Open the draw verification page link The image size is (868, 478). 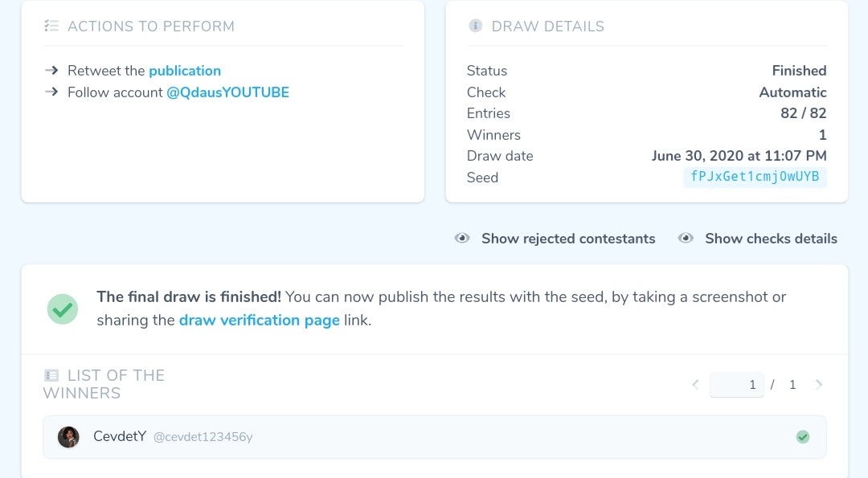point(260,321)
